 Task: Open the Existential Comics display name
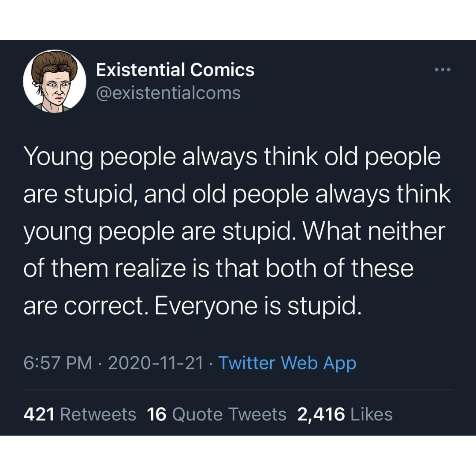(175, 70)
